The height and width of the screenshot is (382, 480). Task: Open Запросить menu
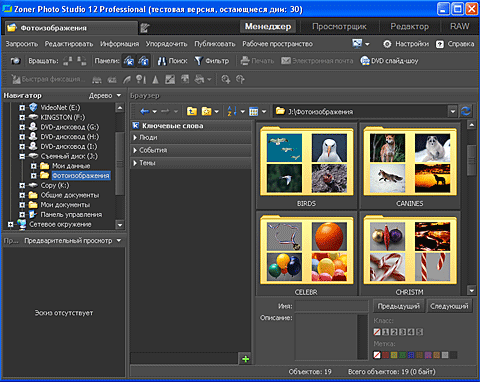coord(22,44)
